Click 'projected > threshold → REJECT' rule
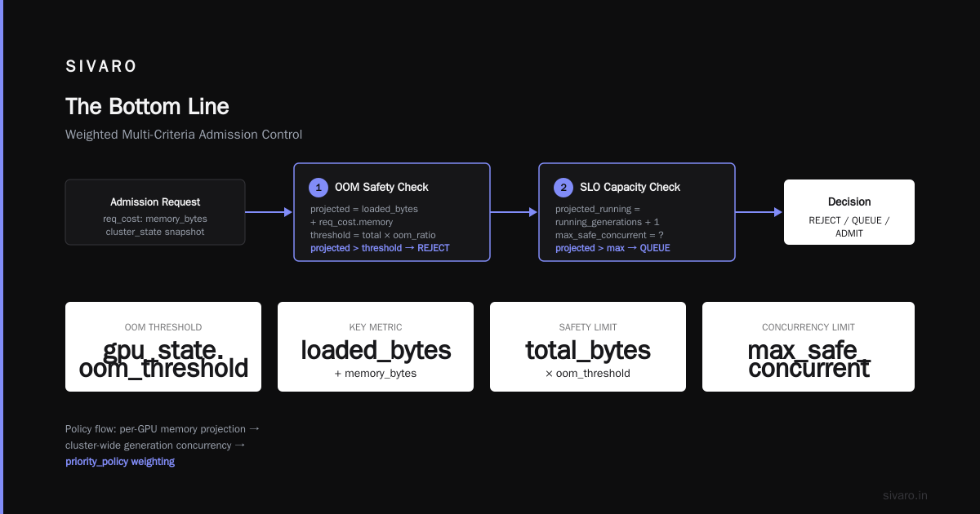The width and height of the screenshot is (980, 514). click(x=380, y=248)
